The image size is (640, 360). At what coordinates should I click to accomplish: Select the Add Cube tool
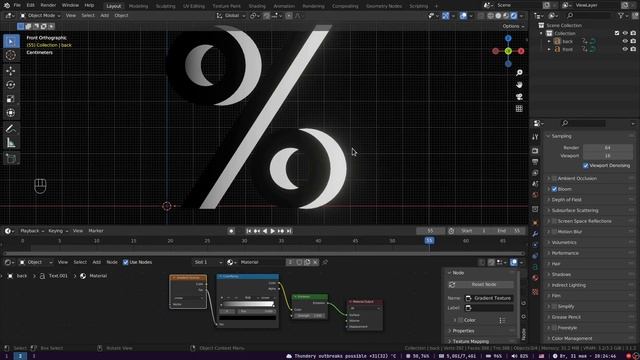(x=11, y=158)
